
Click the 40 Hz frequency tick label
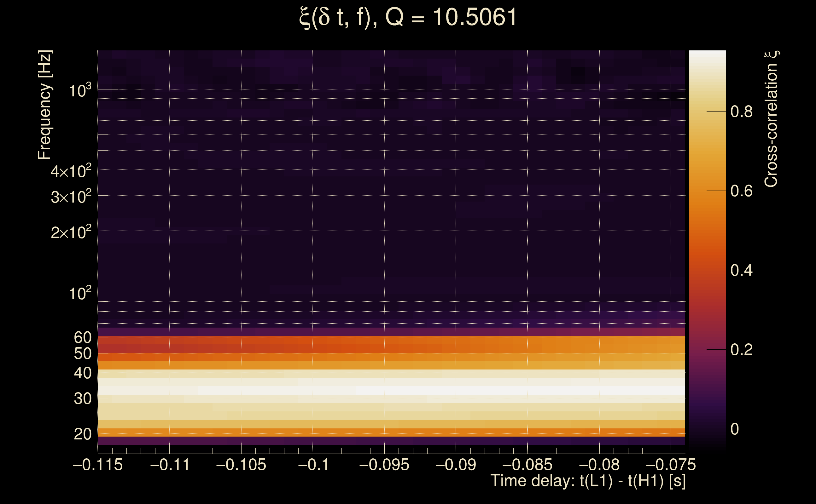click(82, 373)
